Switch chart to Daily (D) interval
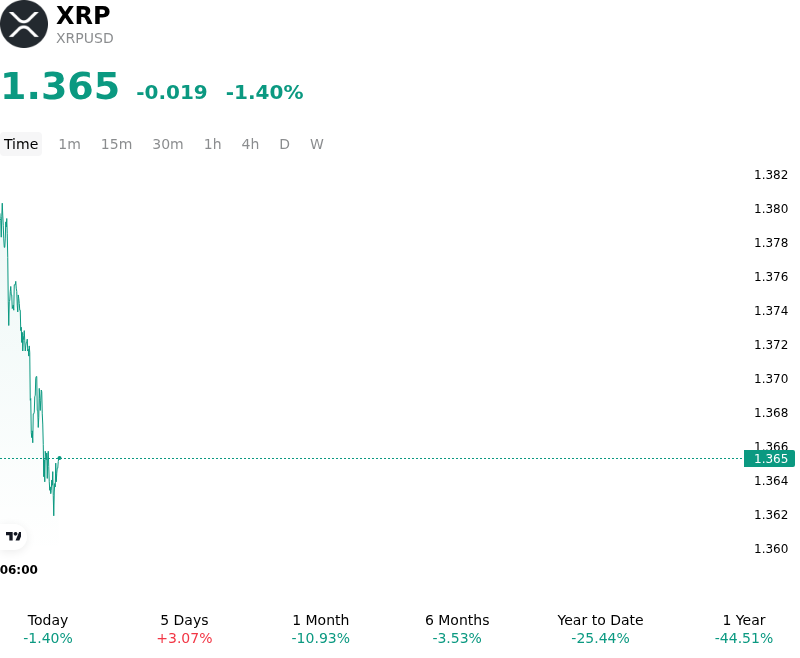This screenshot has height=658, width=800. pyautogui.click(x=284, y=144)
